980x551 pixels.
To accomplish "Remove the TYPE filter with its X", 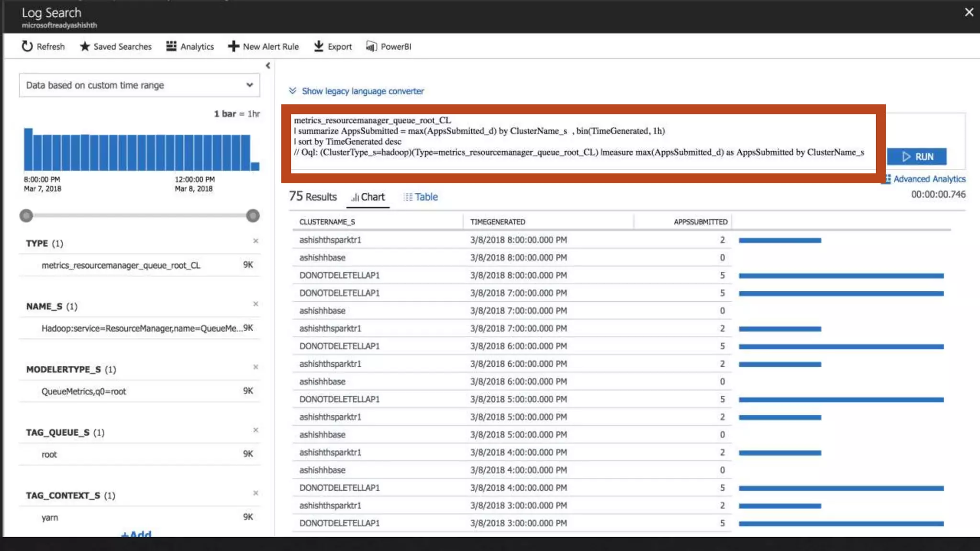I will [256, 241].
